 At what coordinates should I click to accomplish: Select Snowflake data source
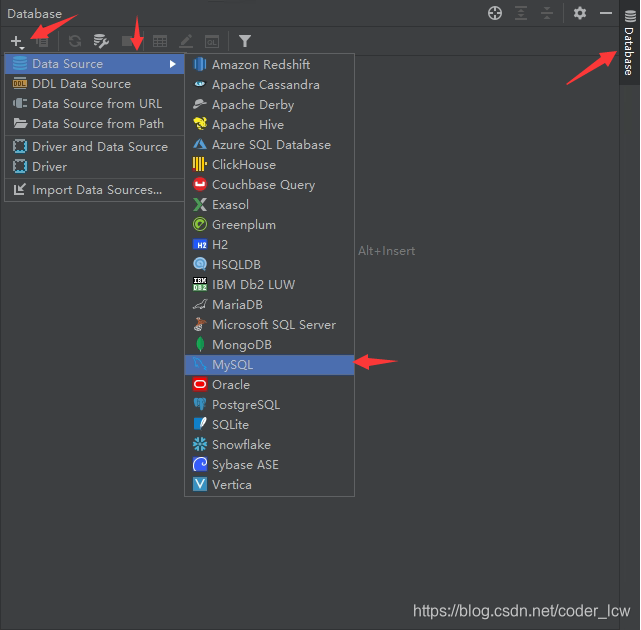[x=269, y=445]
